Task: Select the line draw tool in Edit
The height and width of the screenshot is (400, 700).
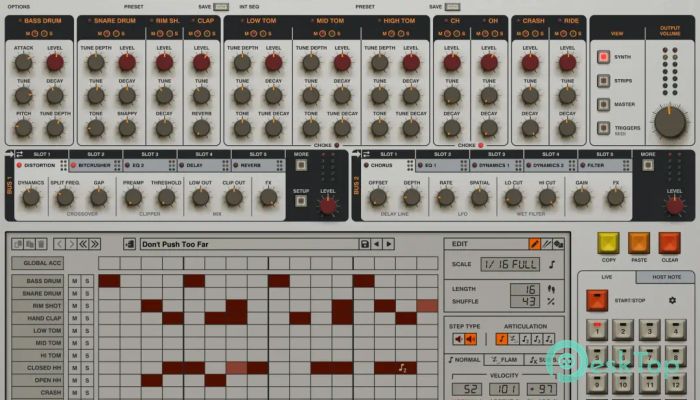Action: [x=546, y=244]
